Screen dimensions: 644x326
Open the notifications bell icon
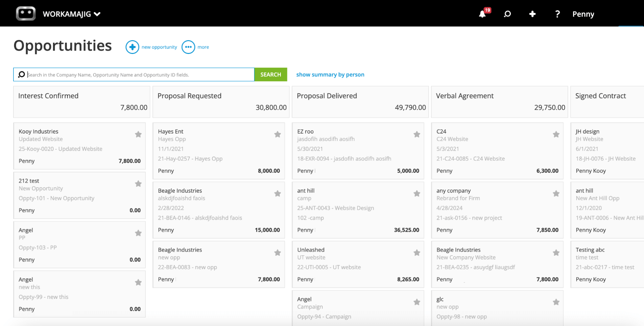(482, 14)
